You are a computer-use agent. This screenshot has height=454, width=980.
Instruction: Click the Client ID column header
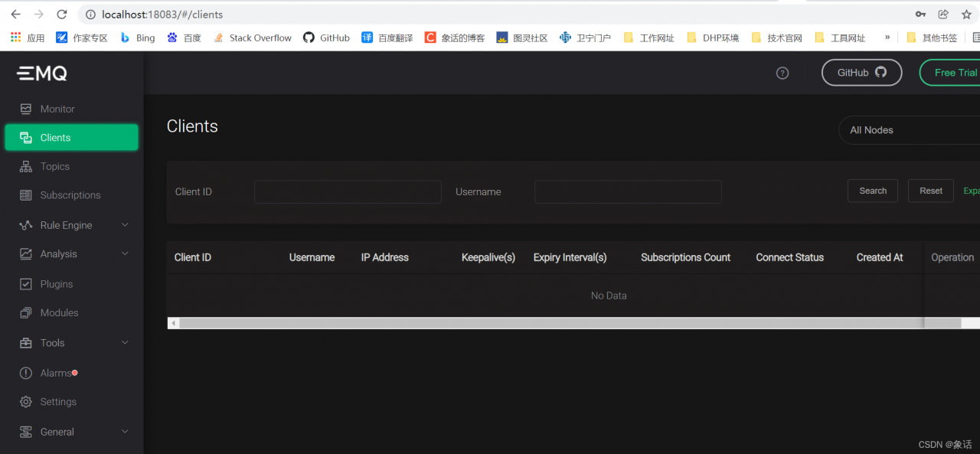193,257
